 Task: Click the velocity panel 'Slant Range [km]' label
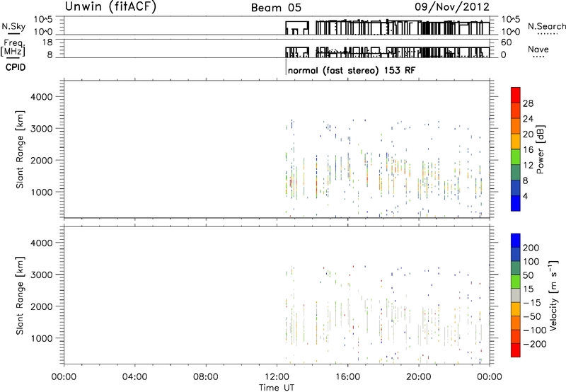(x=20, y=295)
